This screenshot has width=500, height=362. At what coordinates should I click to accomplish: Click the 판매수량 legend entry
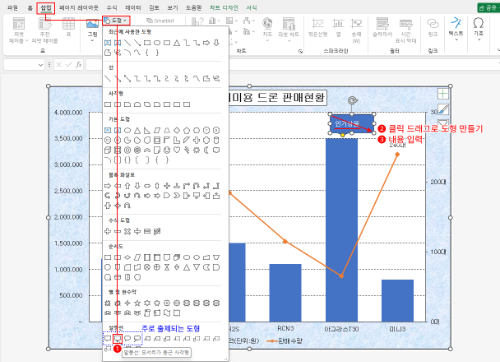point(284,341)
